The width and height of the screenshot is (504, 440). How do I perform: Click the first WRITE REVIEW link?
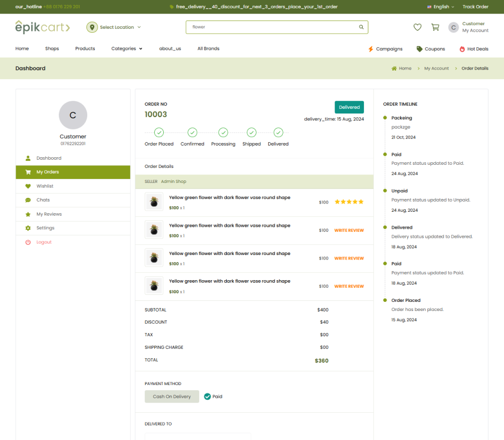(x=349, y=230)
